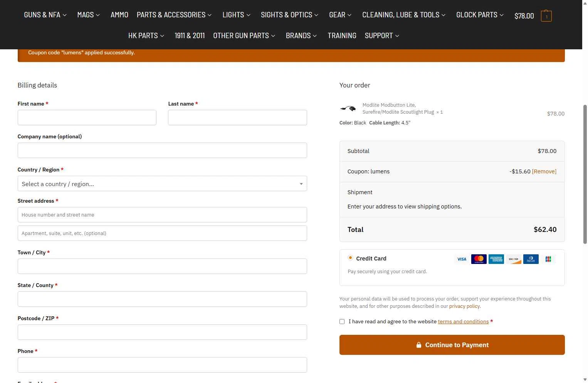Screen dimensions: 588x383
Task: Go to the Ammo page
Action: 119,15
